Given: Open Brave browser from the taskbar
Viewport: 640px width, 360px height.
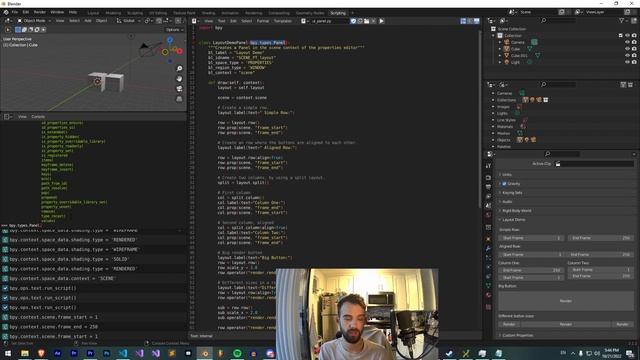Looking at the screenshot, I should (x=41, y=353).
